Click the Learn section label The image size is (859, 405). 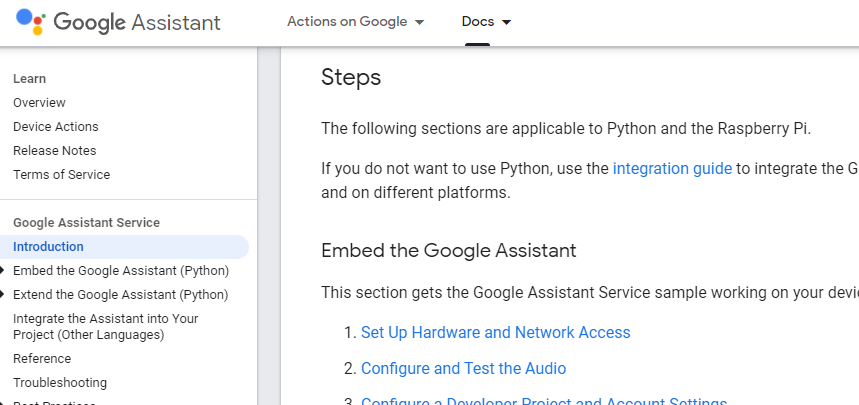tap(30, 79)
